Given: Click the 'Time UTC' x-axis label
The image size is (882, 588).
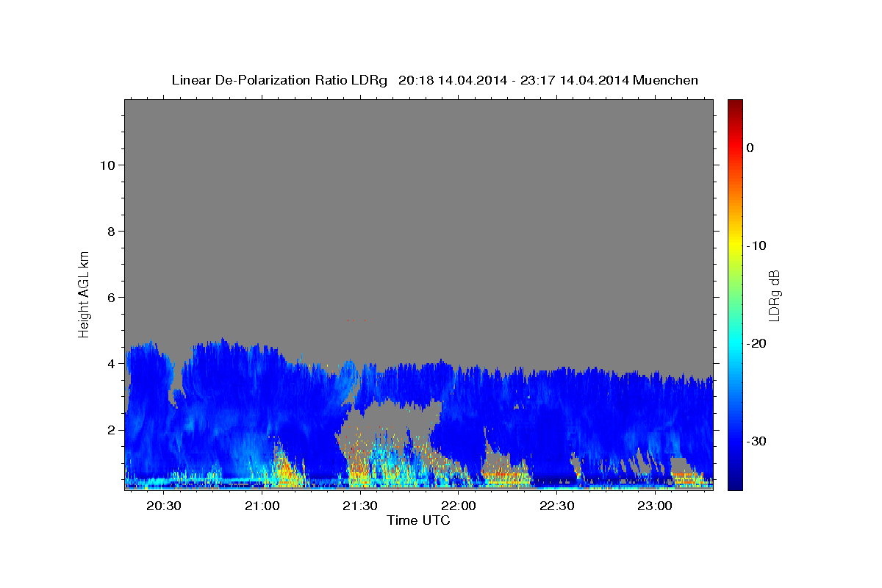Looking at the screenshot, I should click(418, 520).
